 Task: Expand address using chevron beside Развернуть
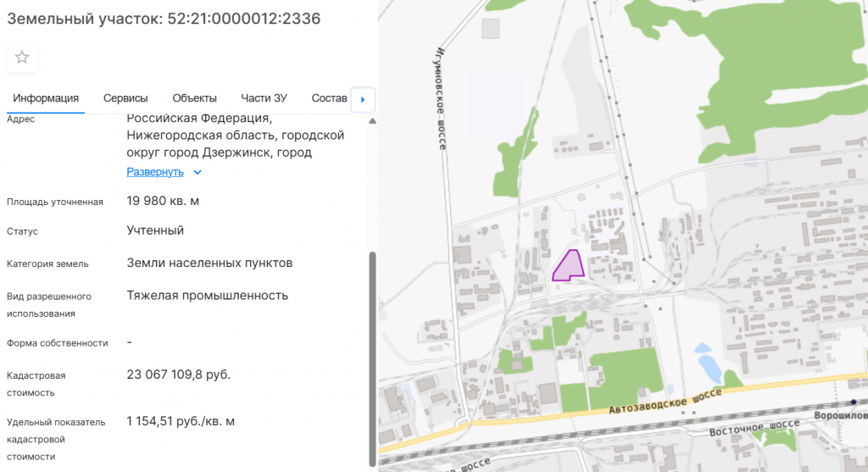click(198, 172)
